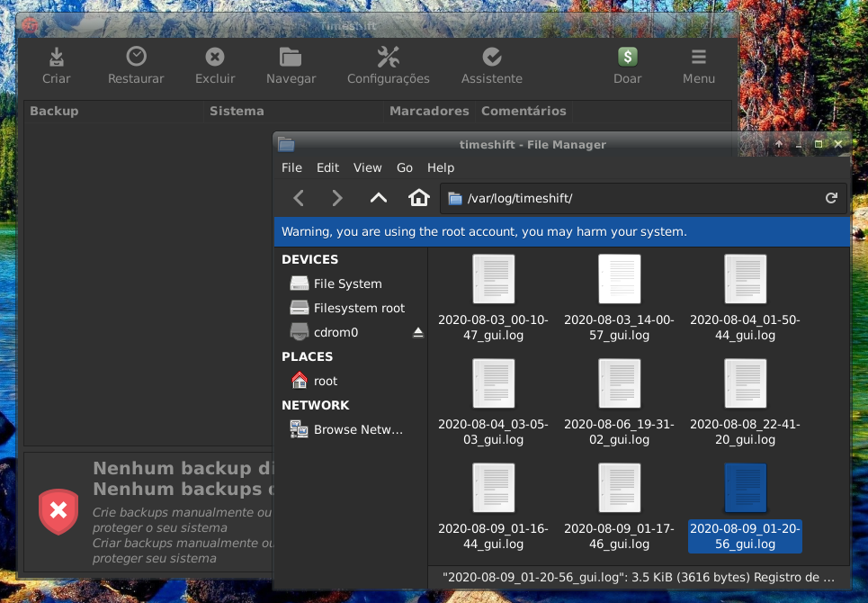Click highlighted file 2020-08-09_01-20-56_gui.log
Screen dimensions: 868x603
745,508
